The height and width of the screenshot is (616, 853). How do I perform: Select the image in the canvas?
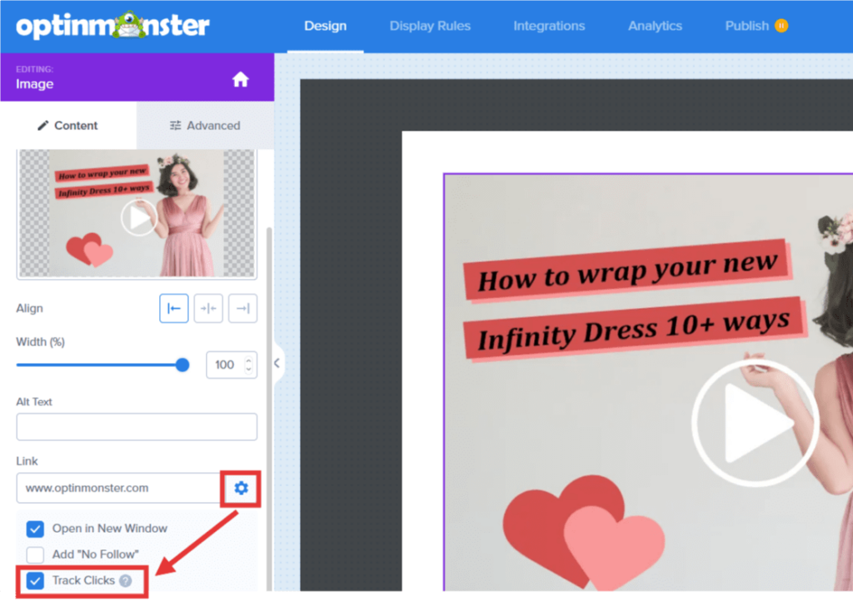[x=648, y=382]
